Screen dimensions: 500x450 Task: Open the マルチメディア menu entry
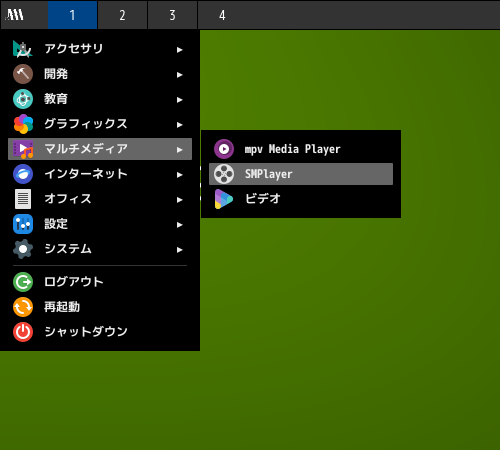coord(100,149)
